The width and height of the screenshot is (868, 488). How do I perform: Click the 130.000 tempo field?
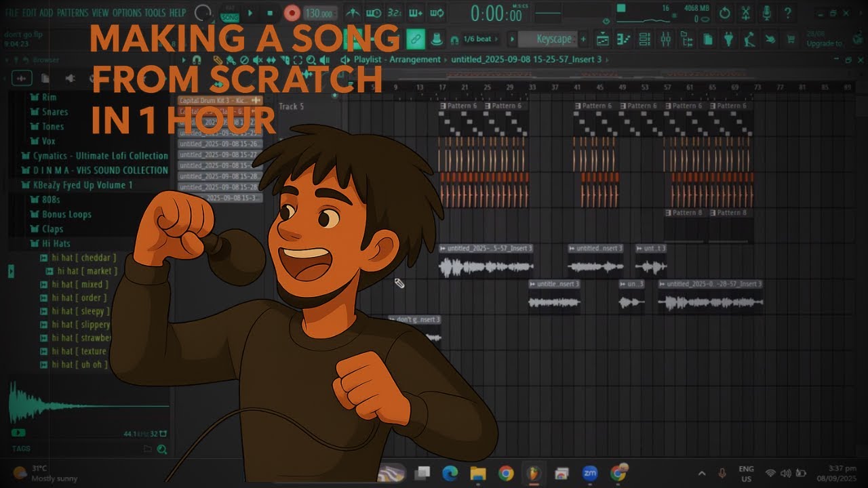319,14
